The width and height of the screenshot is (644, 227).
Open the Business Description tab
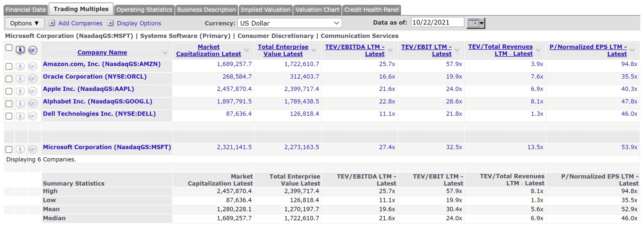coord(206,10)
